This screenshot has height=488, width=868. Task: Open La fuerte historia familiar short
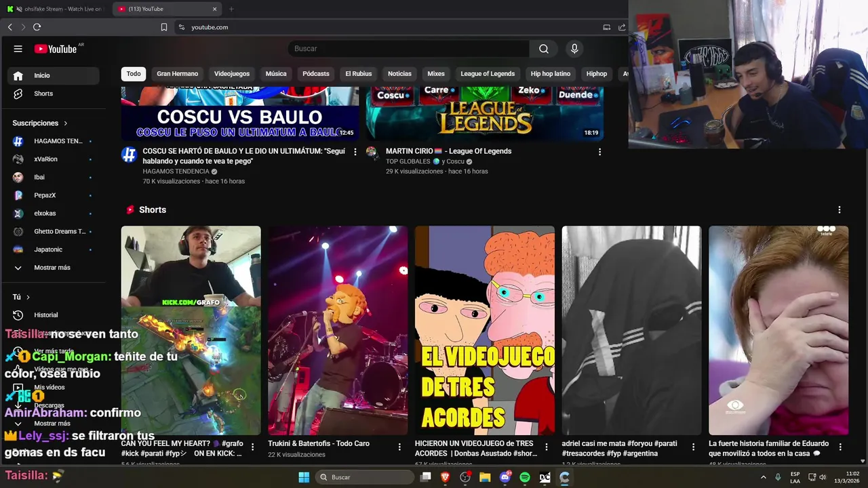pyautogui.click(x=778, y=330)
